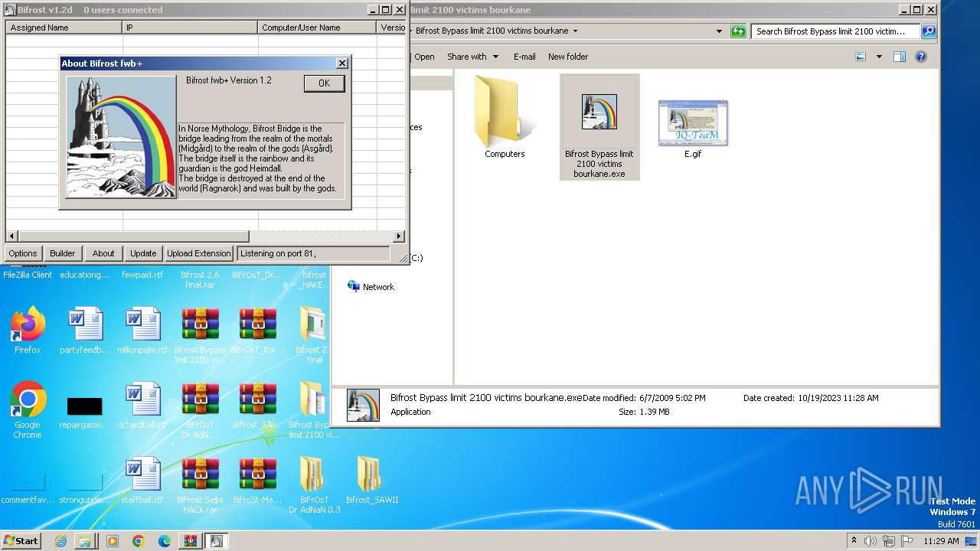This screenshot has width=980, height=551.
Task: Click the Date modified value in details pane
Action: coord(672,398)
